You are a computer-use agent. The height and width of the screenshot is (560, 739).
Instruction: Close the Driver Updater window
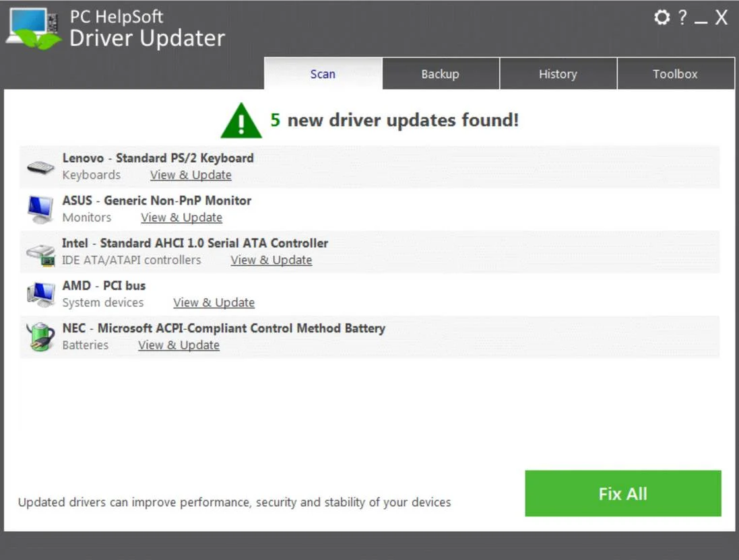pos(721,17)
